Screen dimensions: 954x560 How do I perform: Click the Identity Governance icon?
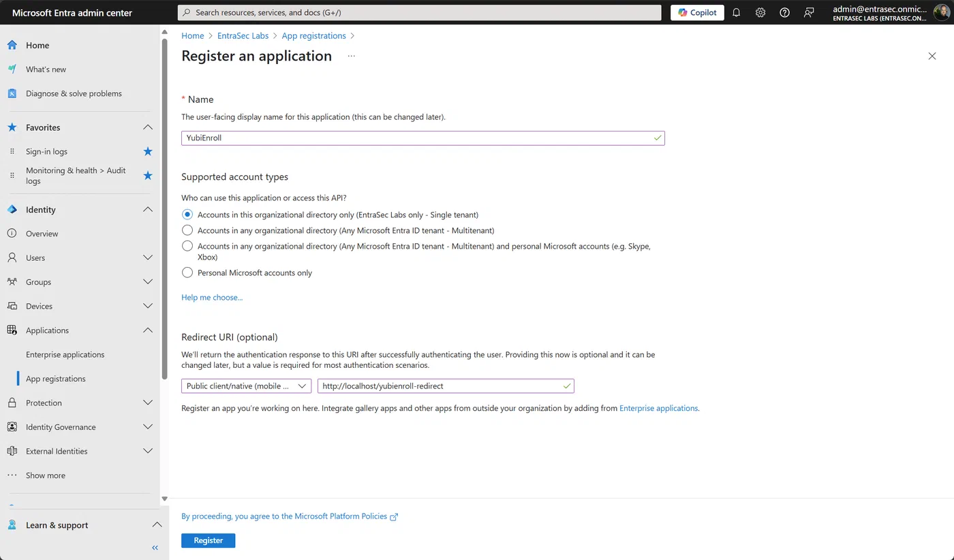coord(12,427)
